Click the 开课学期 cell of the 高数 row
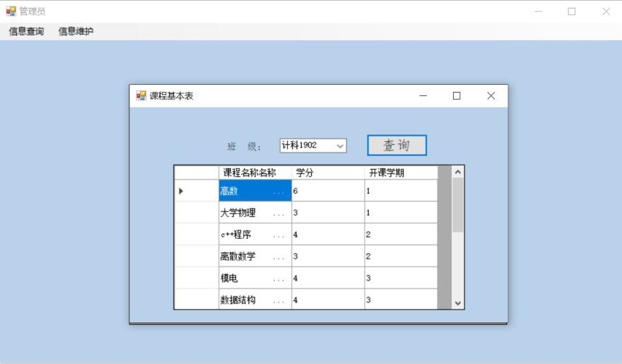Screen dimensions: 622x364 click(401, 191)
